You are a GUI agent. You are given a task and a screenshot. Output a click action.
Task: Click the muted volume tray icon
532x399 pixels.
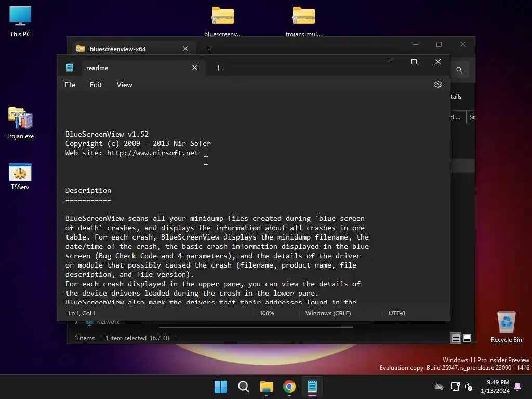click(469, 387)
